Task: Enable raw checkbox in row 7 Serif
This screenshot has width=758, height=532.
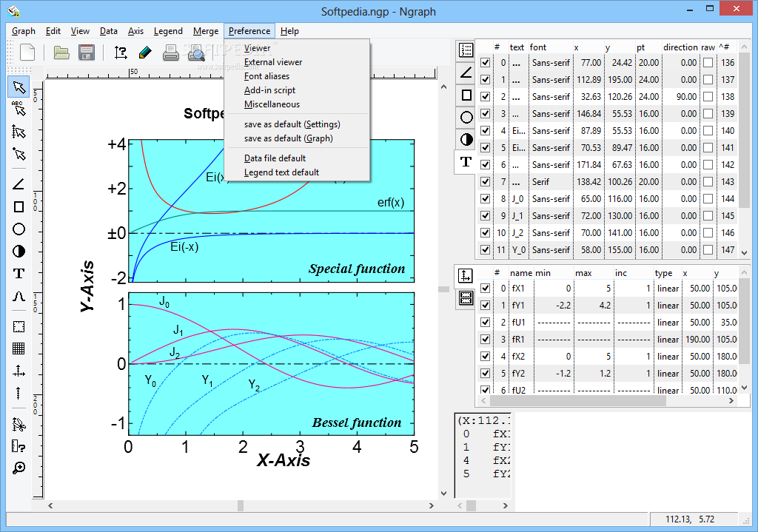Action: point(708,182)
